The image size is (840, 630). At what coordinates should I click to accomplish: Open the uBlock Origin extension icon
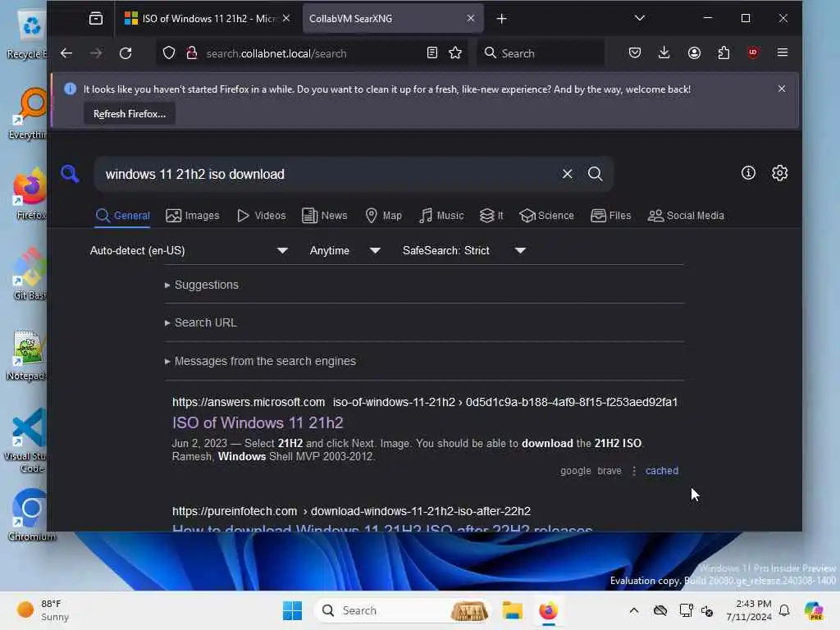point(753,52)
